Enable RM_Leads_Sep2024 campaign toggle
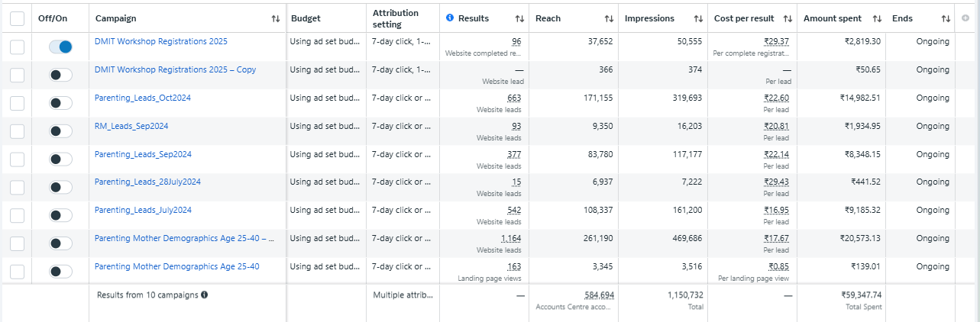 pos(60,131)
